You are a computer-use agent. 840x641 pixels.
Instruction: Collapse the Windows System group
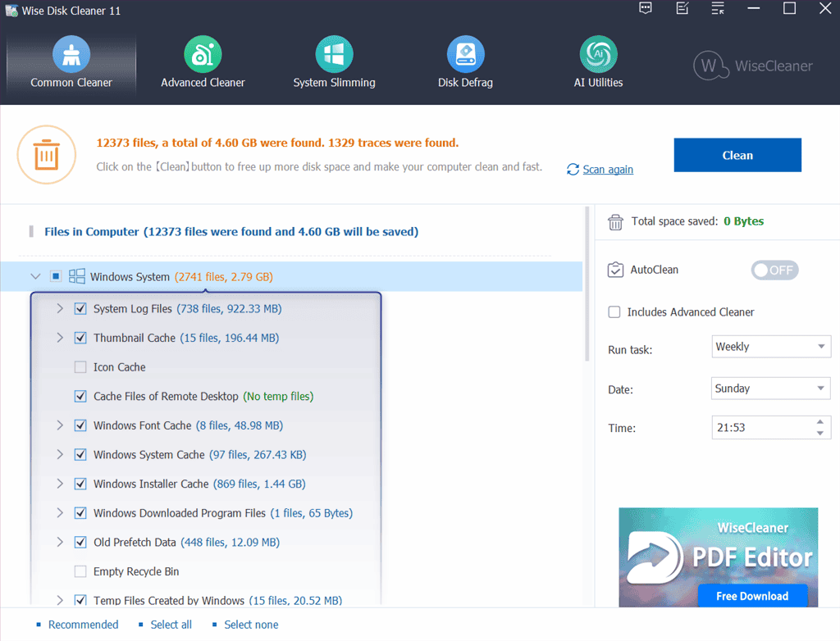[x=35, y=277]
